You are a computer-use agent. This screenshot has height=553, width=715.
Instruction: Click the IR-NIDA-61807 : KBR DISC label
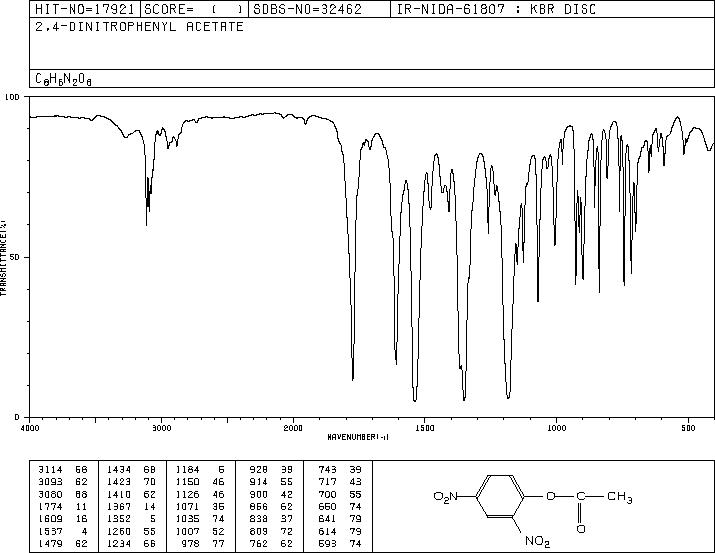point(496,9)
